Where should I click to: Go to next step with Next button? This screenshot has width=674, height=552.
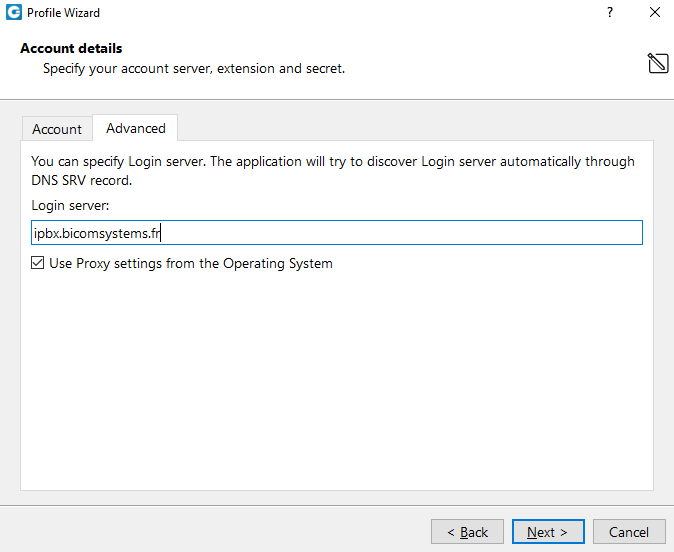coord(548,532)
